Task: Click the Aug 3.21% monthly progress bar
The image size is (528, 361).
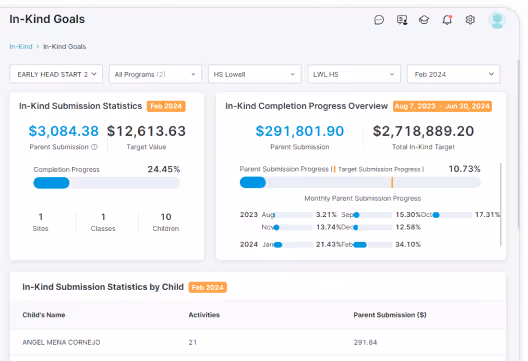Action: (293, 215)
